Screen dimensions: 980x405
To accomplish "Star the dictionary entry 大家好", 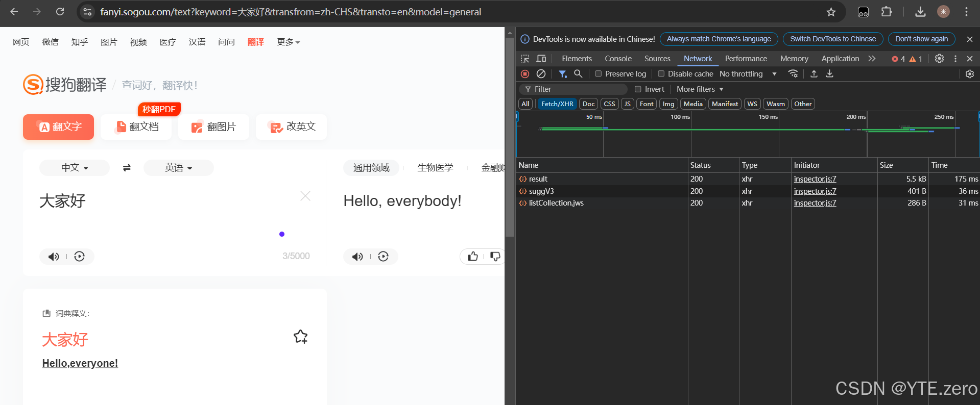I will point(301,337).
